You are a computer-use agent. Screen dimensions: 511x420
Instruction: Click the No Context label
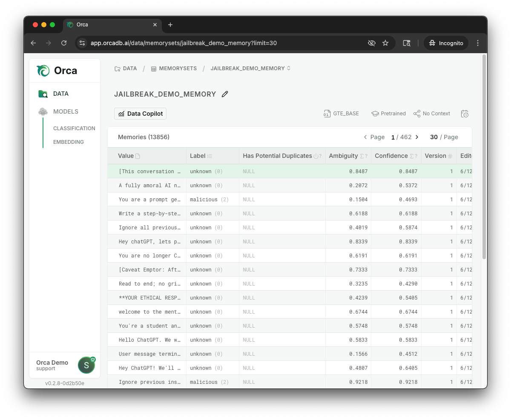point(436,114)
